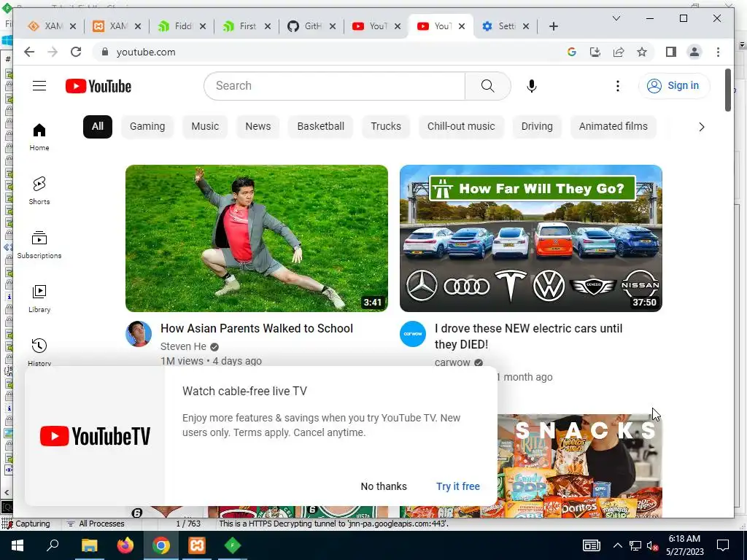This screenshot has width=747, height=560.
Task: Open the Windows notification center
Action: tap(723, 545)
